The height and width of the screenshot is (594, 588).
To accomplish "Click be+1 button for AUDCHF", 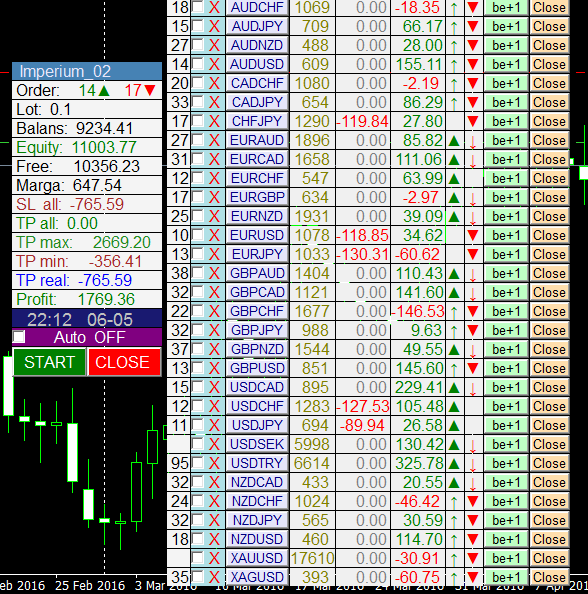I will pos(506,8).
